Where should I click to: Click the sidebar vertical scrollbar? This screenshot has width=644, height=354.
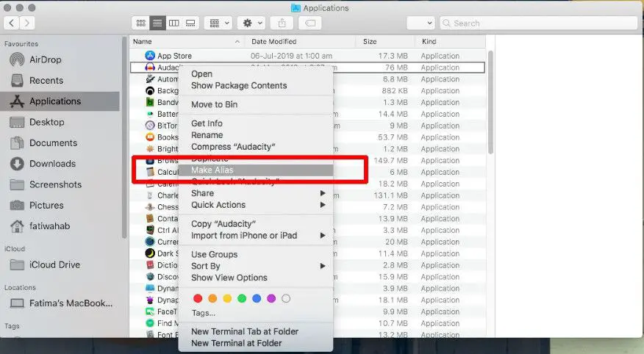click(124, 137)
